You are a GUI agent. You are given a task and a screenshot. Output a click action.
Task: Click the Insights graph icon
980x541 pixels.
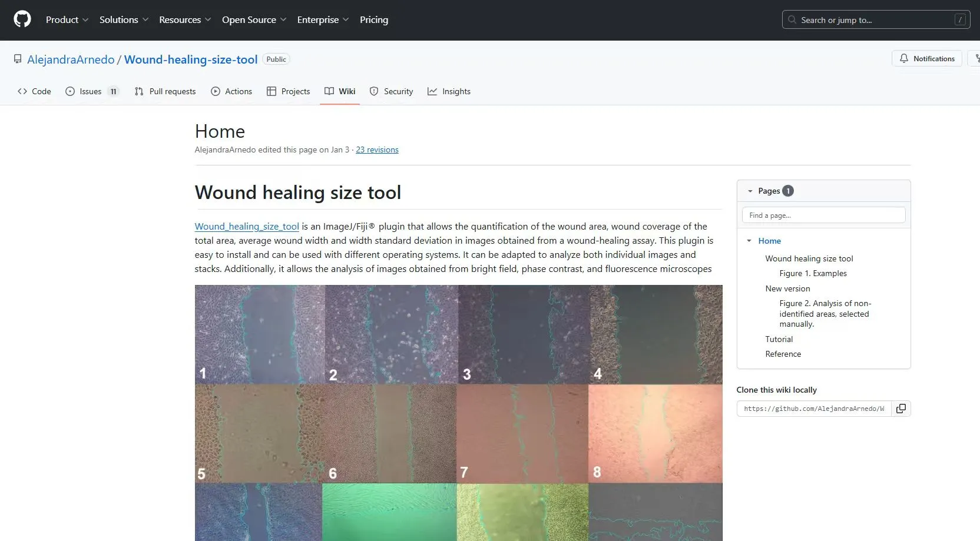pos(432,91)
